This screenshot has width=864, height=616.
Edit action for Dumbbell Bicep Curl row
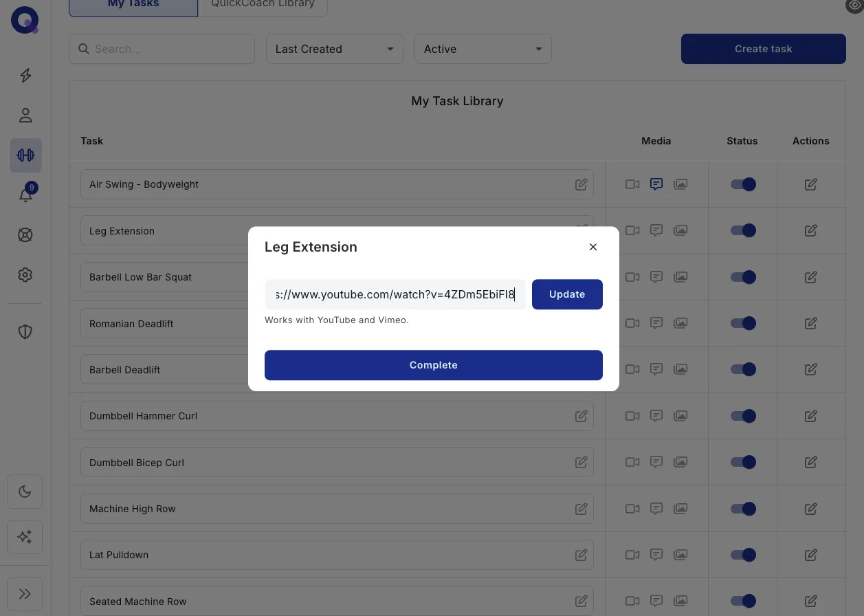[811, 462]
